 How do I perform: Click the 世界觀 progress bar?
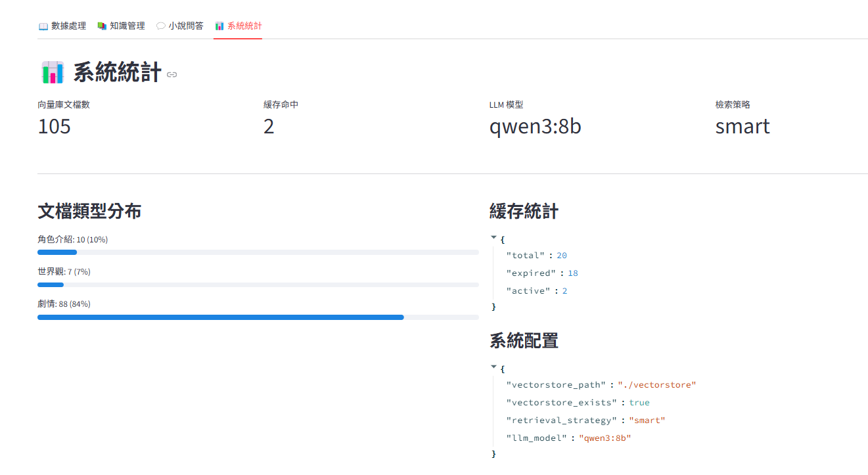[258, 284]
